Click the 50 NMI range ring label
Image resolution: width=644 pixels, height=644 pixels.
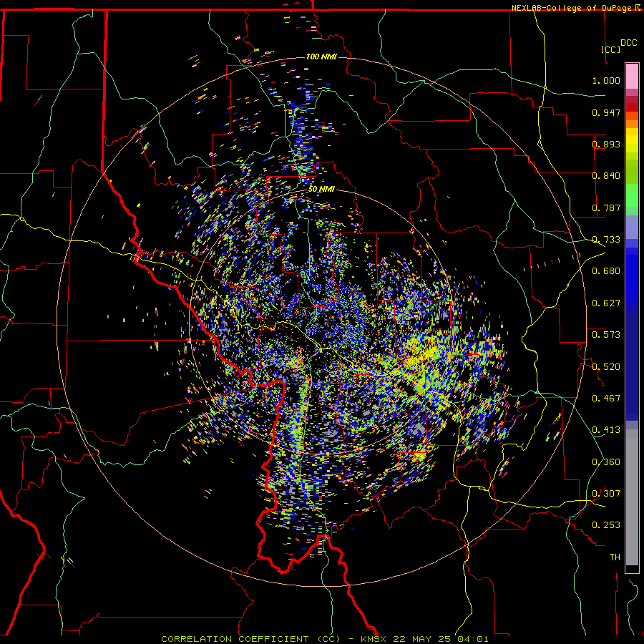click(321, 190)
